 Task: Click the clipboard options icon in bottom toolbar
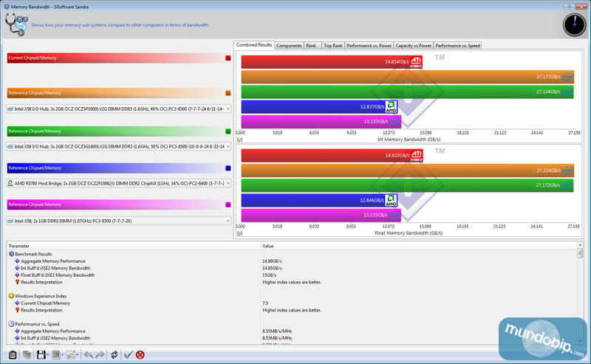pyautogui.click(x=13, y=354)
